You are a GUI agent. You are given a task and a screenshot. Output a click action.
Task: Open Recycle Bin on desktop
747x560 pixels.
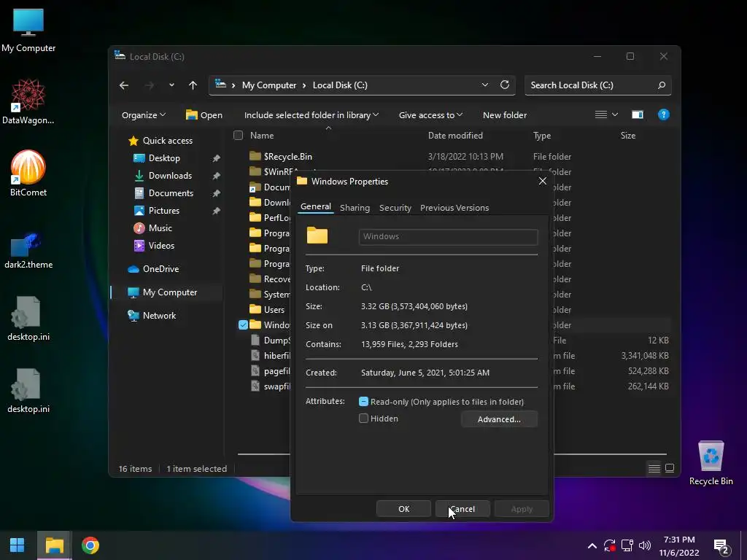711,463
